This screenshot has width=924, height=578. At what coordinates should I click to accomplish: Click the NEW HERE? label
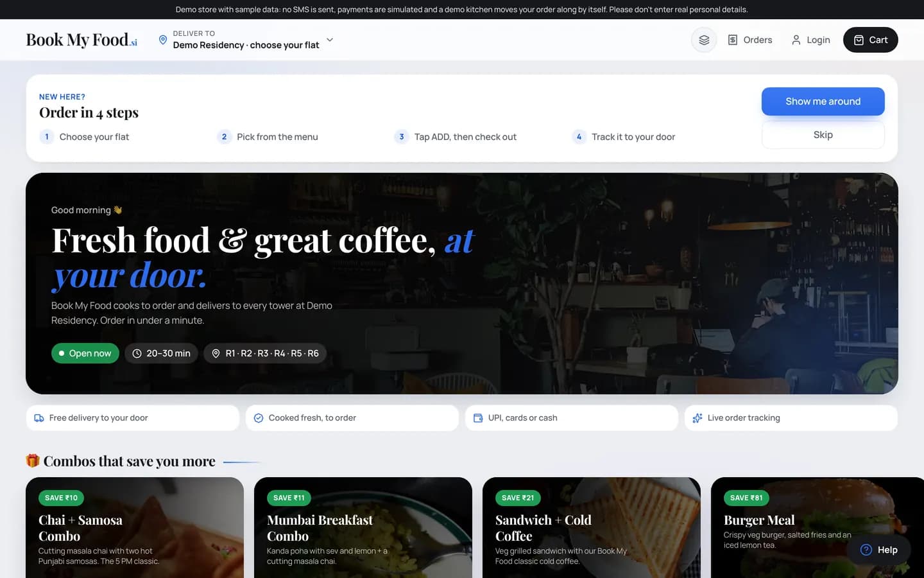[x=62, y=97]
